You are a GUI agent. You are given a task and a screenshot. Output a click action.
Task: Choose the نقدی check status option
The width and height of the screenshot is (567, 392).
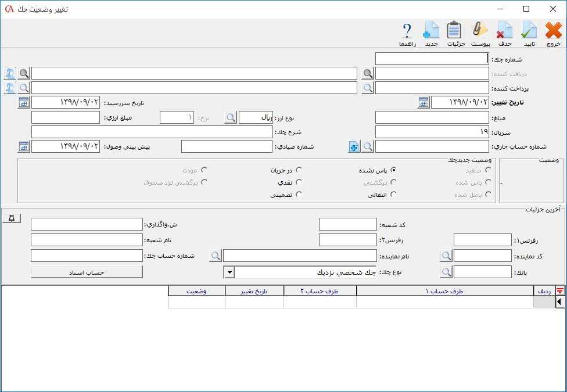coord(299,182)
